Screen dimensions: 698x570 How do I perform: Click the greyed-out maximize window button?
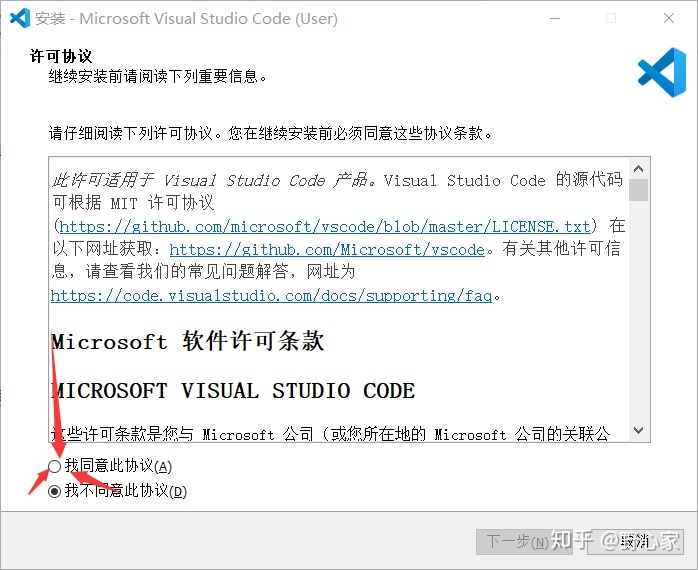coord(611,18)
